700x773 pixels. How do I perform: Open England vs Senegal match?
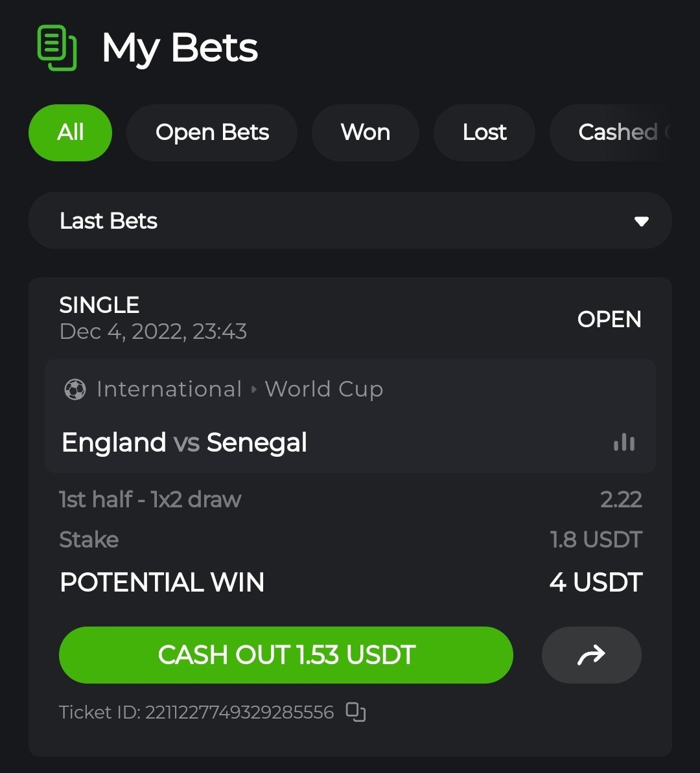click(x=185, y=442)
